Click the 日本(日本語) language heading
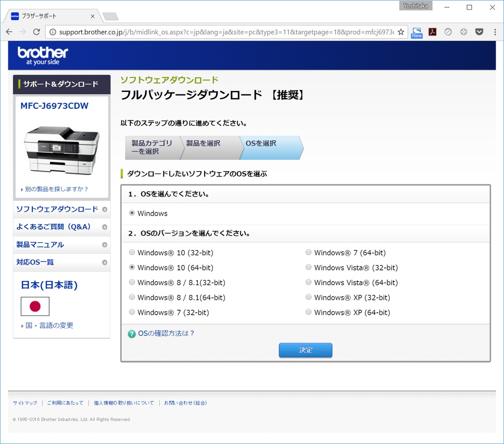 pos(49,285)
